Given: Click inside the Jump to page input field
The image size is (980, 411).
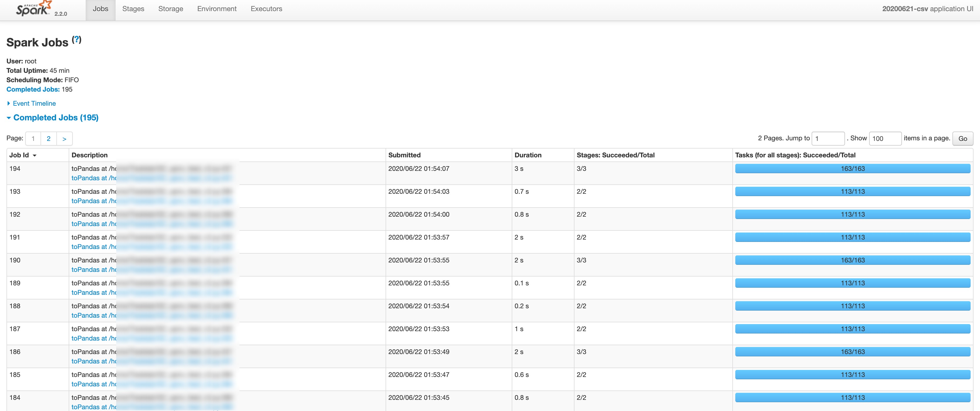Looking at the screenshot, I should point(828,138).
